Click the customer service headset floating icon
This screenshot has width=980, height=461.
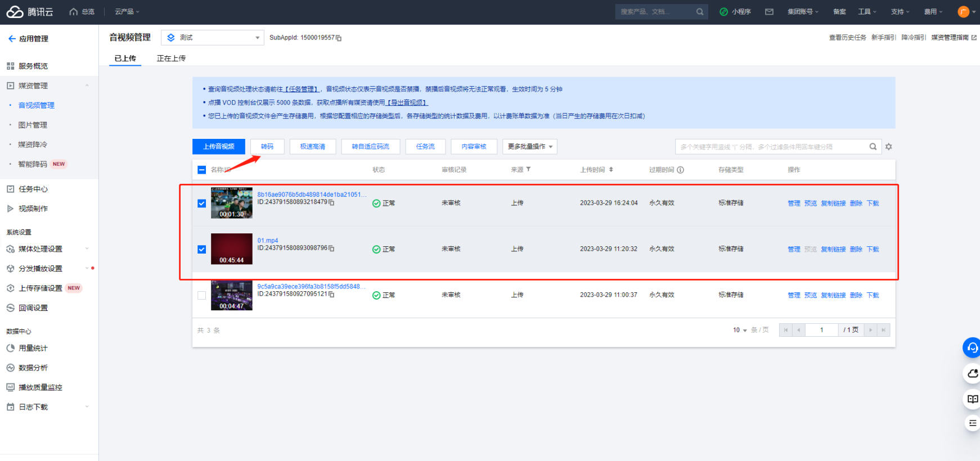[972, 348]
